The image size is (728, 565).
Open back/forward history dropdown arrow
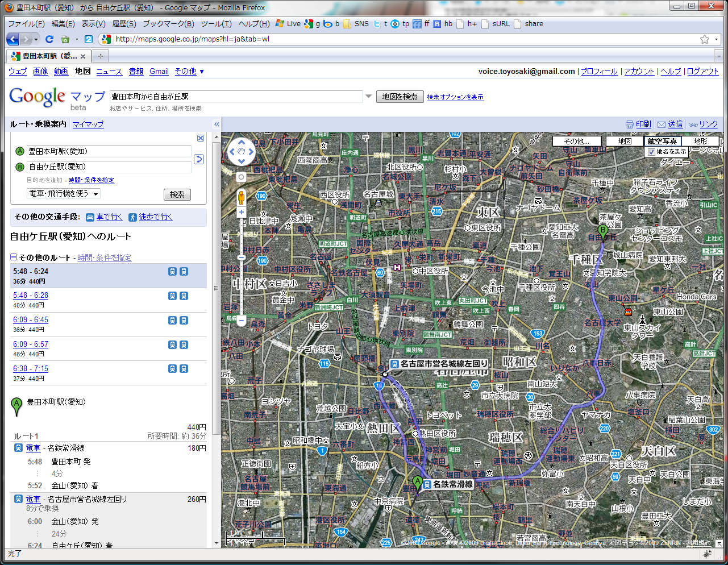(36, 39)
